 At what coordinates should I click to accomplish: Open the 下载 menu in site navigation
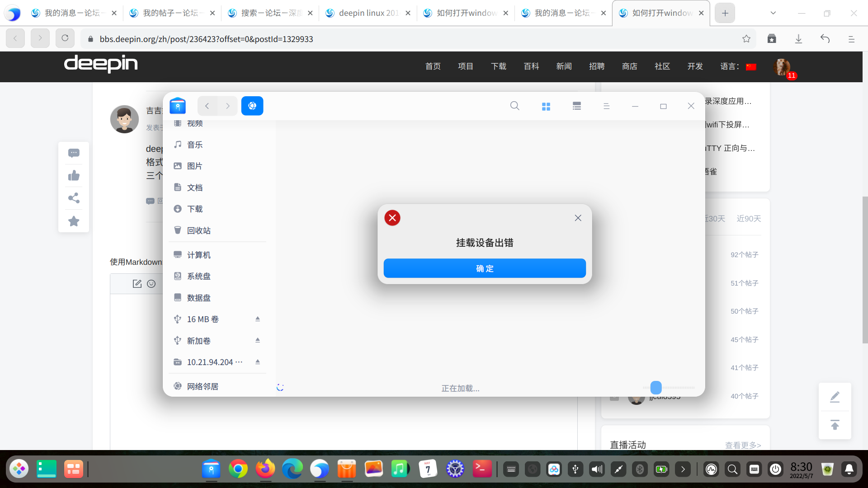(x=498, y=66)
